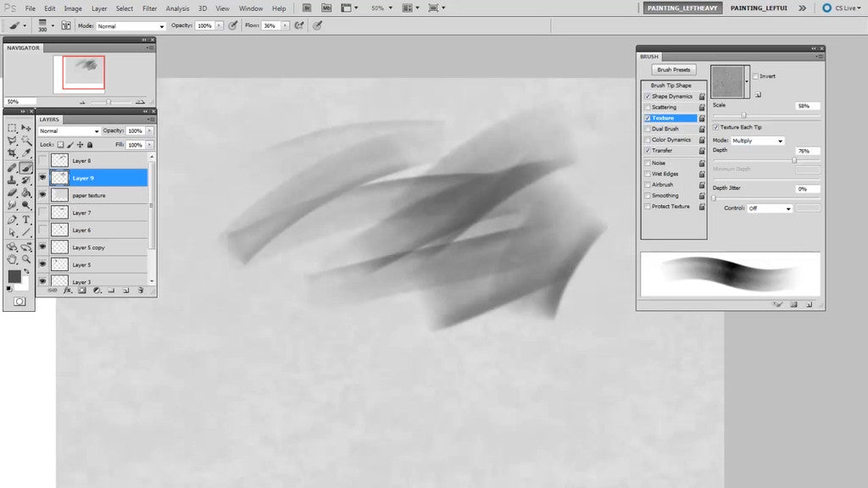Screen dimensions: 868x488
Task: Uncheck the Texture Each Tip option
Action: [x=716, y=127]
